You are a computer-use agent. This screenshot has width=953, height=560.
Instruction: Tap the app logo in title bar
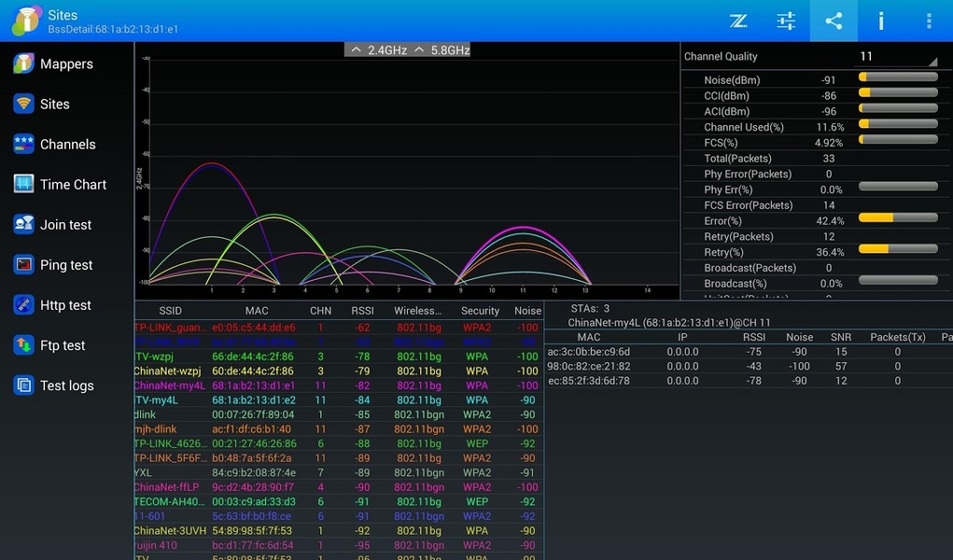25,21
